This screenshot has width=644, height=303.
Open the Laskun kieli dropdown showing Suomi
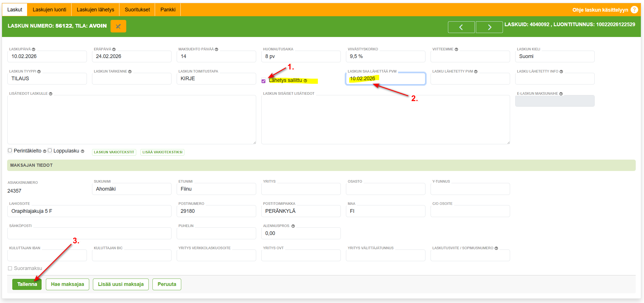coord(555,56)
